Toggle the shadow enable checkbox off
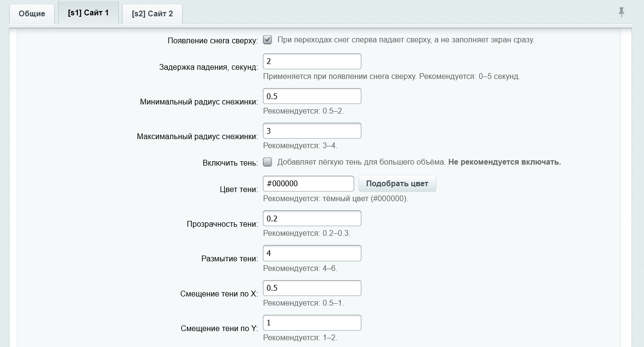 [x=267, y=163]
